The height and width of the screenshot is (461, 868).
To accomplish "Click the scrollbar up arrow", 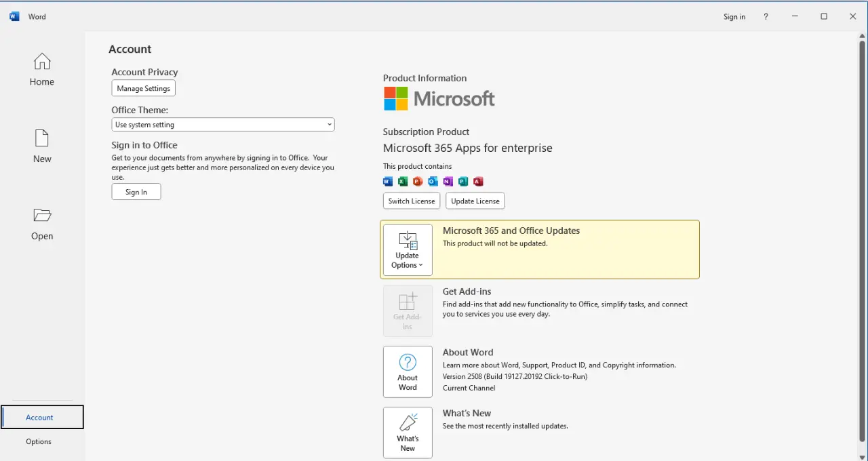I will tap(862, 35).
